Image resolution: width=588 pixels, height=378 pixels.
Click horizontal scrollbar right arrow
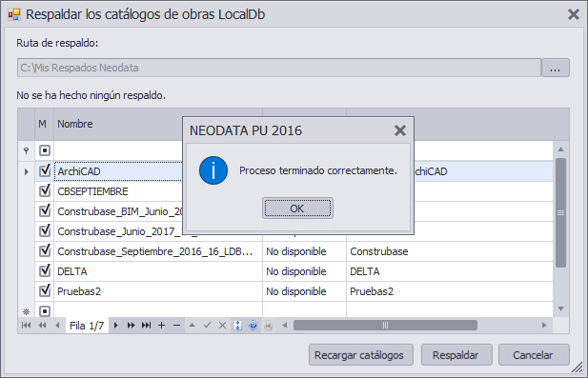tap(544, 326)
